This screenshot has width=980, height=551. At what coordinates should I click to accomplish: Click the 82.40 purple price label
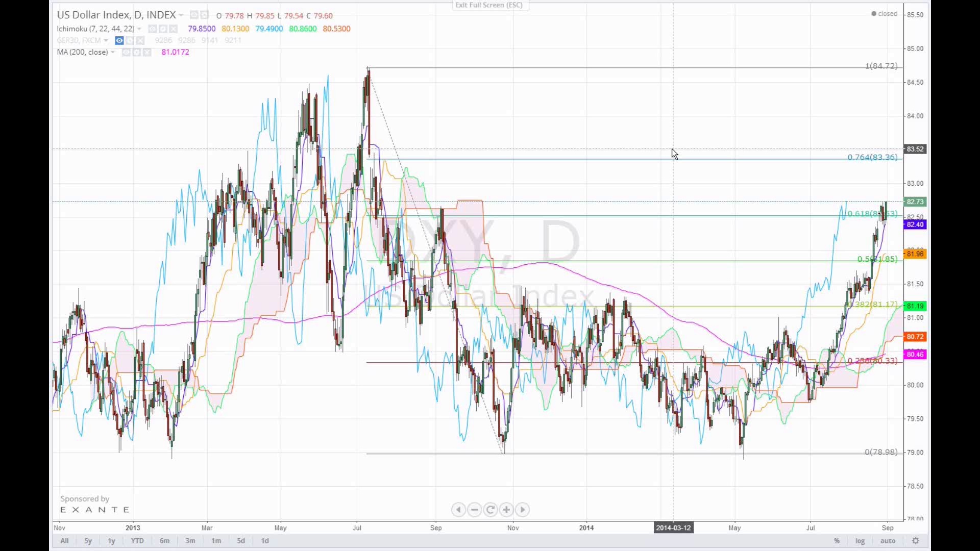pyautogui.click(x=914, y=224)
